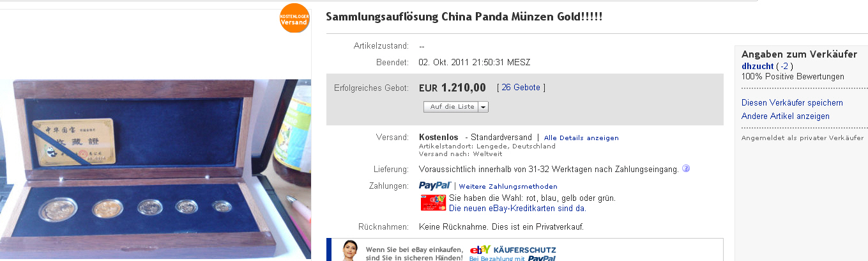This screenshot has width=868, height=261.
Task: Open Die neuen eBay-Kreditkarten sind da link
Action: click(x=517, y=208)
